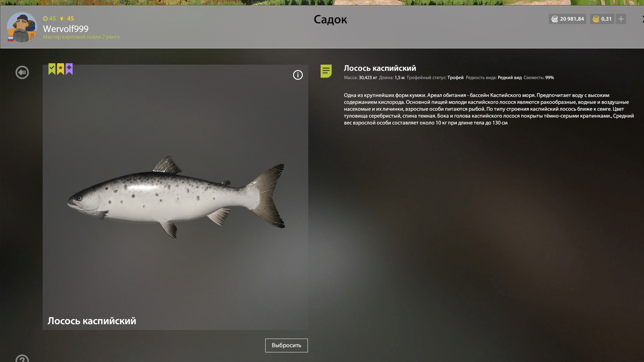Go back using the round arrow icon
Image resolution: width=644 pixels, height=362 pixels.
pos(22,72)
